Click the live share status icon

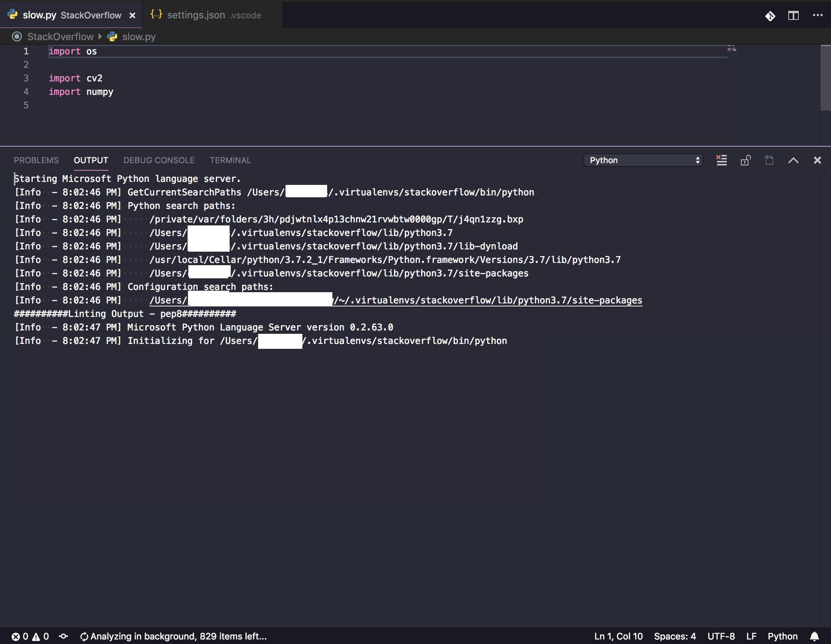63,636
